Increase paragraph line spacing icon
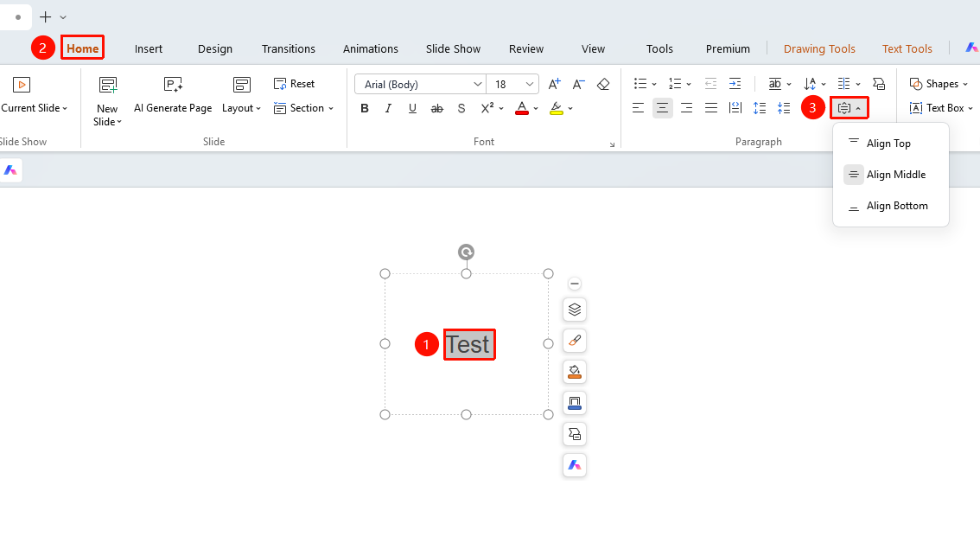Screen dimensions: 980x543 click(760, 108)
